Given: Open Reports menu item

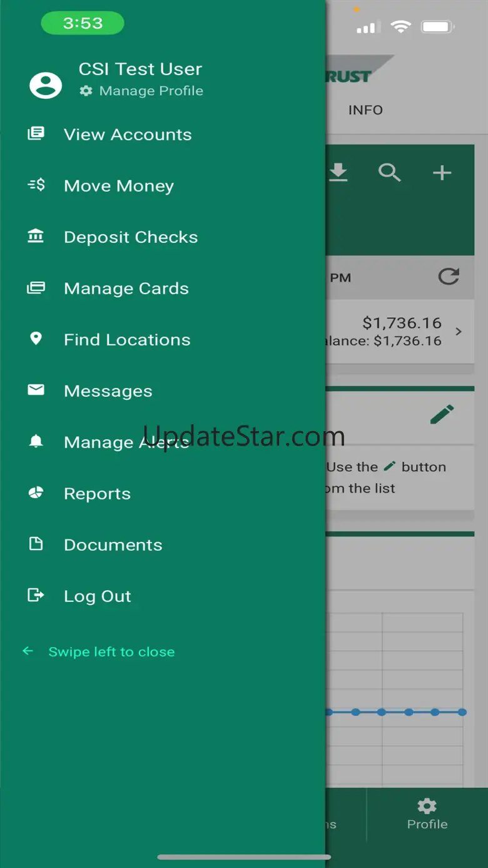Looking at the screenshot, I should coord(98,494).
